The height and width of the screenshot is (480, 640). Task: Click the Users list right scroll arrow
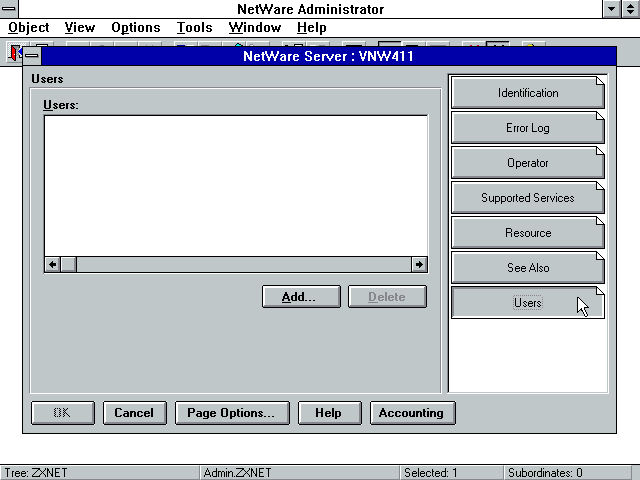(x=419, y=264)
